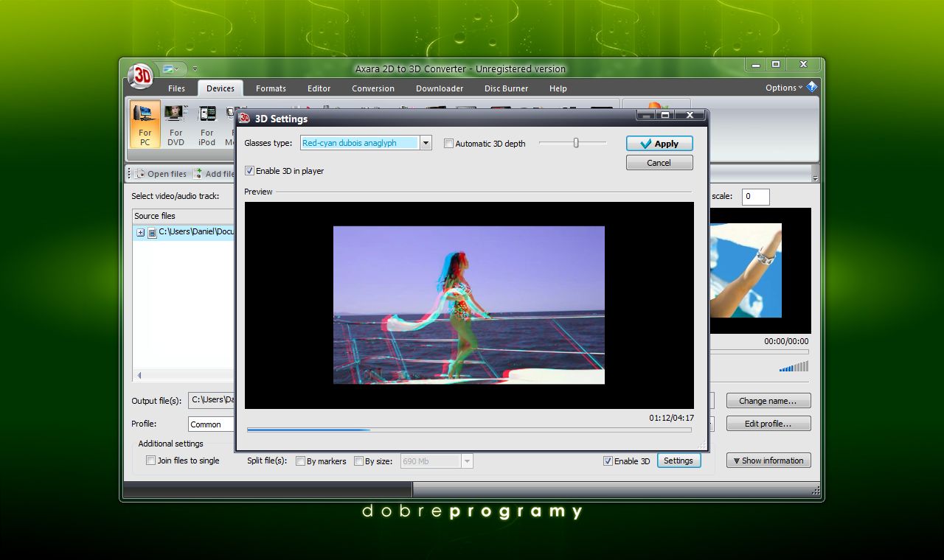Close the 3D Settings dialog
944x560 pixels.
coord(690,115)
